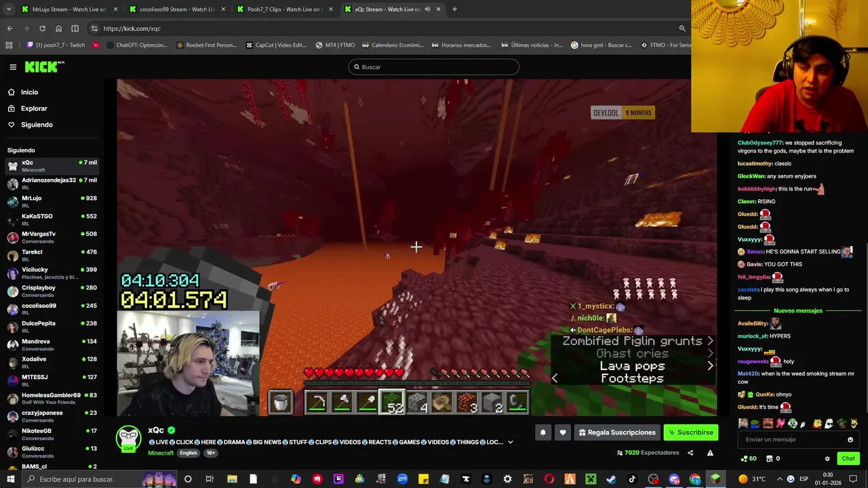Open browser zoom search icon

click(682, 28)
